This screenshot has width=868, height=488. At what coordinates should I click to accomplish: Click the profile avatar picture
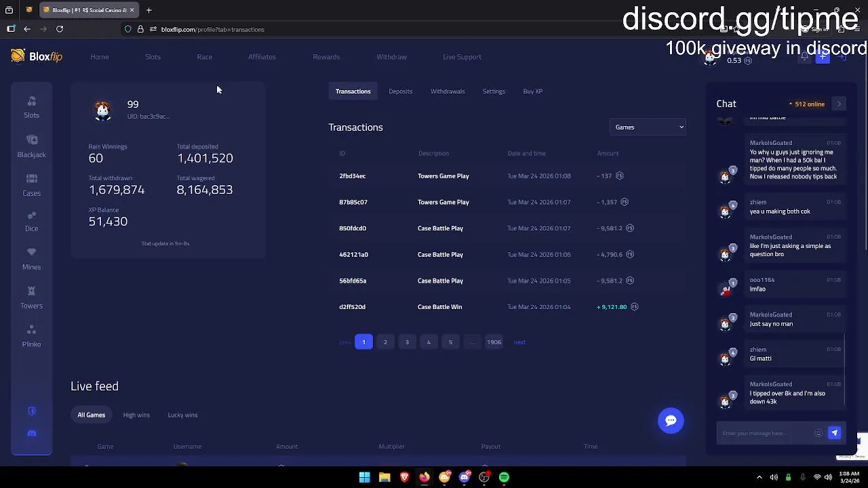click(102, 110)
